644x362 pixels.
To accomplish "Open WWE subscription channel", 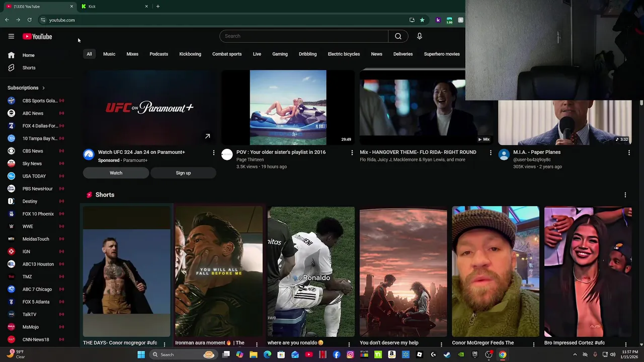I will pos(36,226).
